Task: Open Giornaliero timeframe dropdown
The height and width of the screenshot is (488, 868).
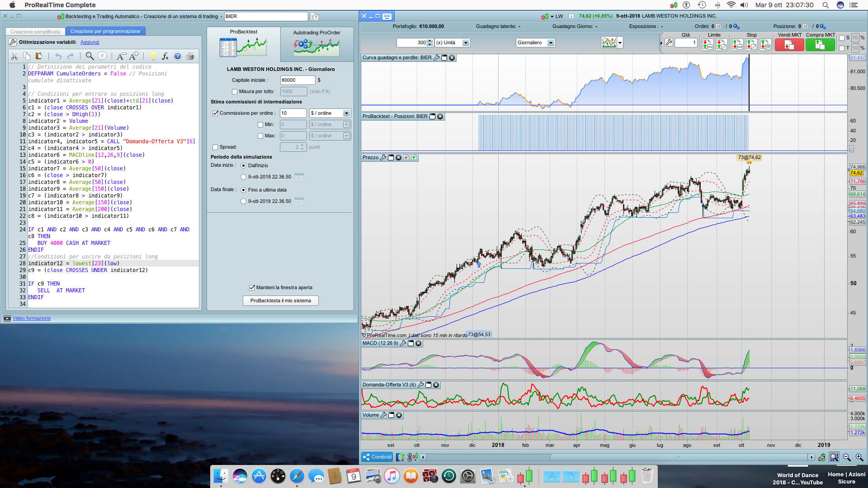Action: pyautogui.click(x=551, y=43)
